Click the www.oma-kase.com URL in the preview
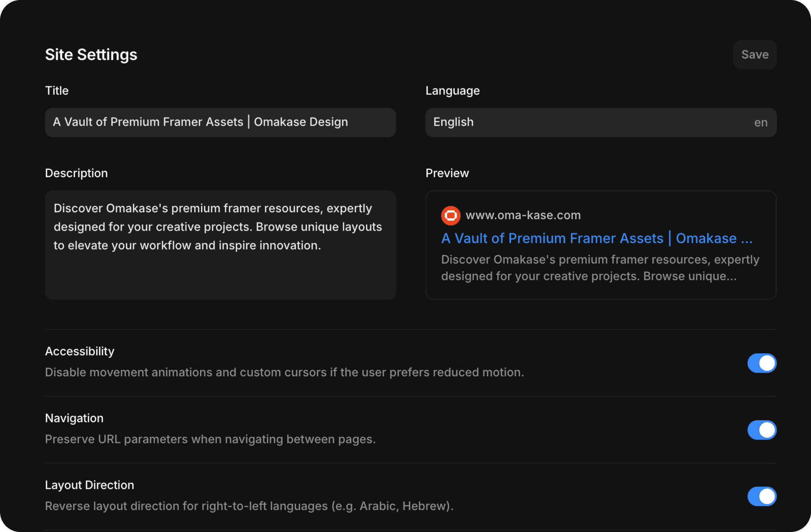Image resolution: width=811 pixels, height=532 pixels. [x=524, y=215]
